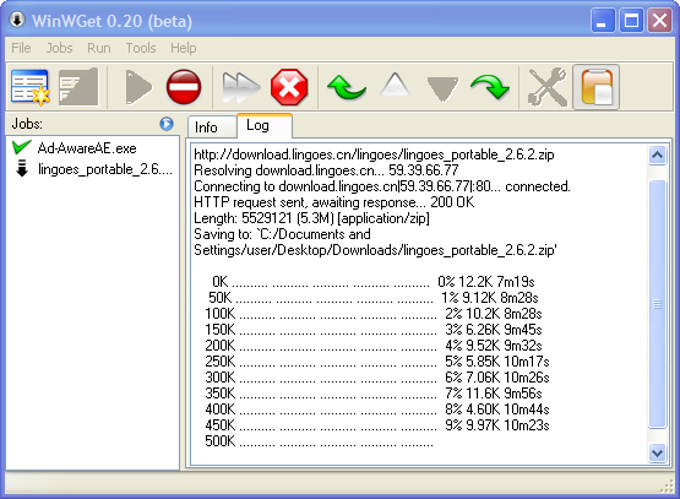680x499 pixels.
Task: Stop job with red no-entry icon
Action: [183, 87]
